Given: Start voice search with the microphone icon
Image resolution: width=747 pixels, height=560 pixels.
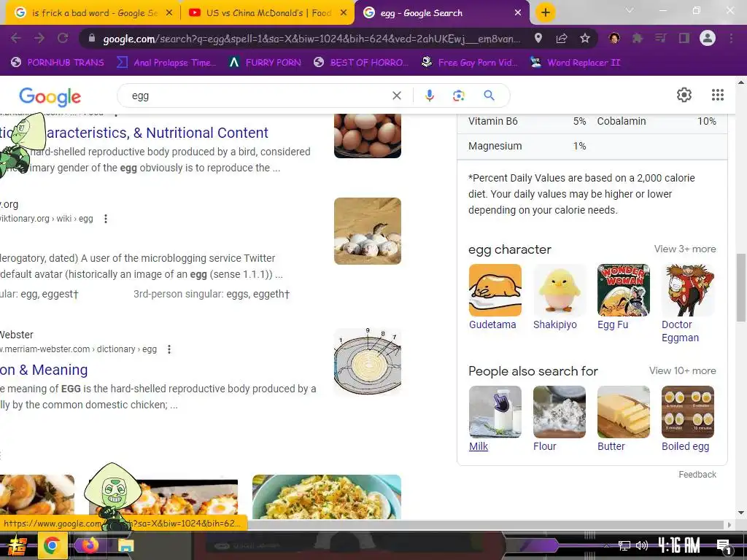Looking at the screenshot, I should coord(429,96).
